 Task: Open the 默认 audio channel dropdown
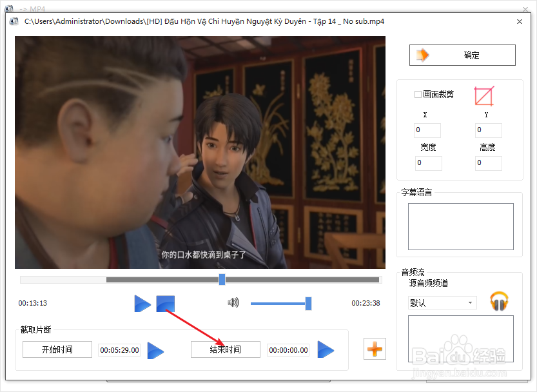click(x=442, y=302)
